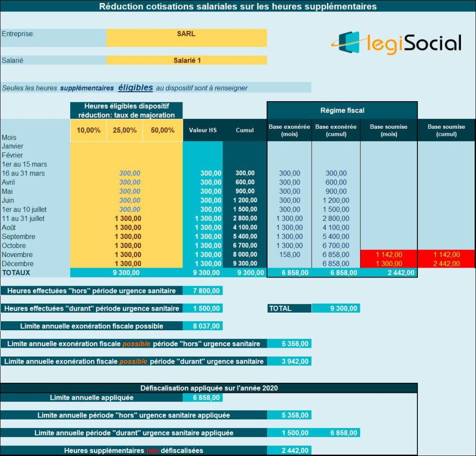This screenshot has height=456, width=476.
Task: Click the 50,00% majoration rate header
Action: [163, 130]
